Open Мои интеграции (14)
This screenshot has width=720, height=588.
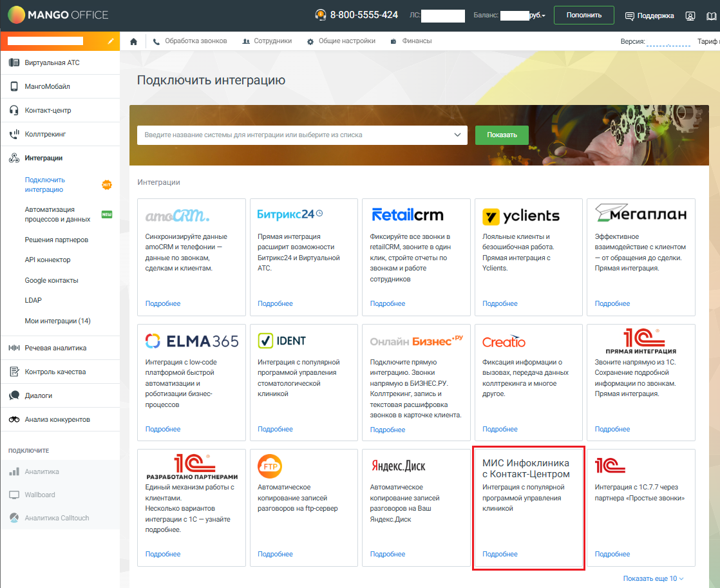click(58, 321)
